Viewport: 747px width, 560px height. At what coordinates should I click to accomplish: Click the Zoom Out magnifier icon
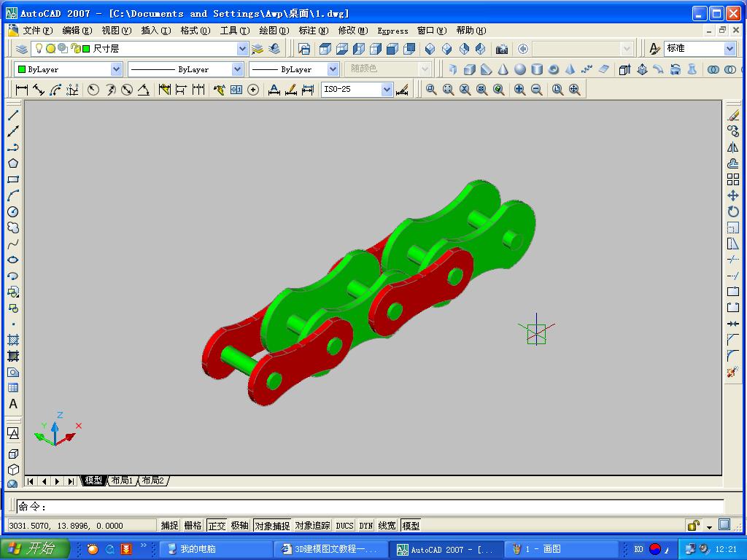536,89
